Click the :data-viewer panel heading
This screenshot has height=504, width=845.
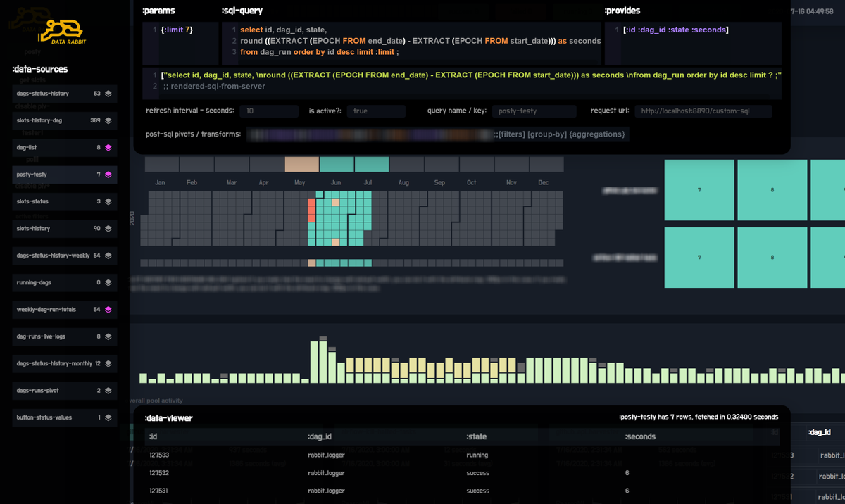coord(168,418)
